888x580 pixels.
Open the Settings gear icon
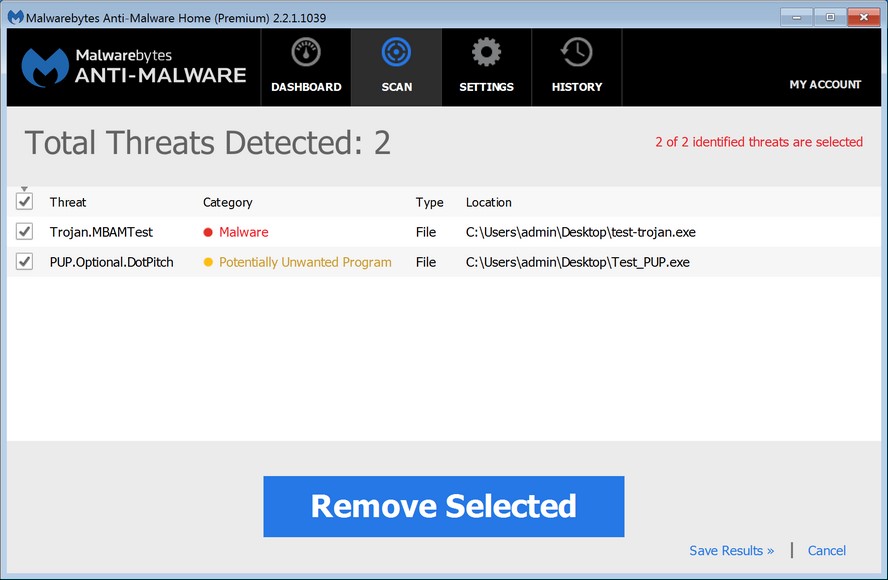pyautogui.click(x=486, y=52)
